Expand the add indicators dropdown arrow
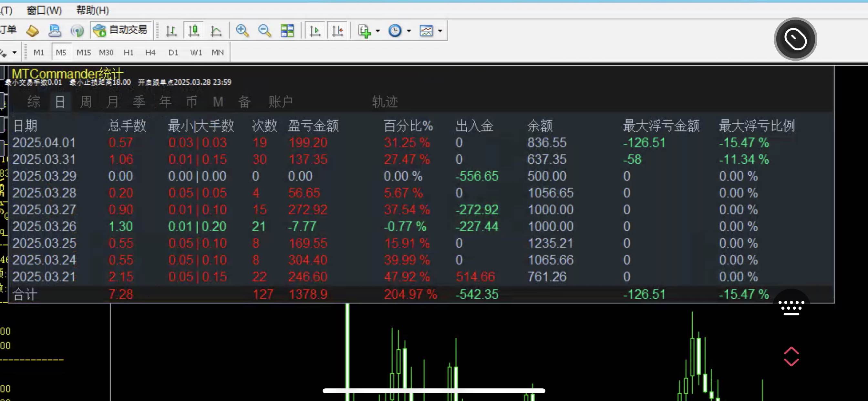The image size is (868, 401). 378,31
